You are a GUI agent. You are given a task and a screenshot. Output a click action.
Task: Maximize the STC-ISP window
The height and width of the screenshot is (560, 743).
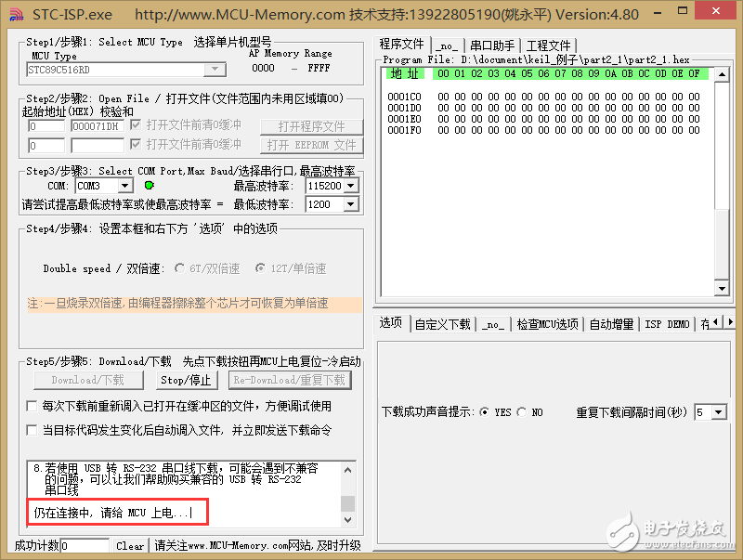pos(683,10)
